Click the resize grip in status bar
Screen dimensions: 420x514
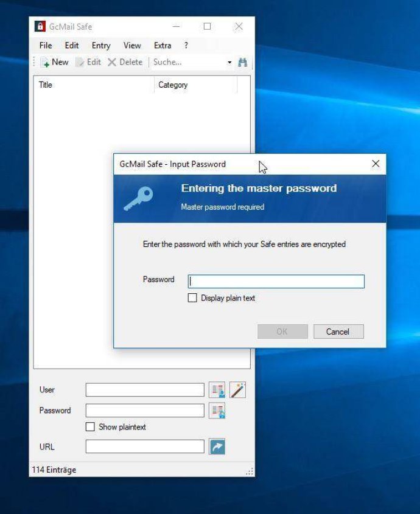coord(250,471)
